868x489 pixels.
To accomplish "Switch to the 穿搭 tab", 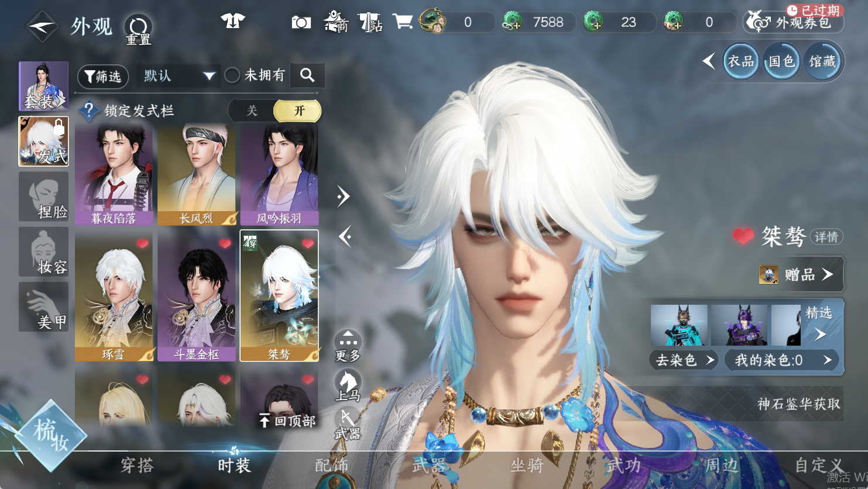I will 138,466.
